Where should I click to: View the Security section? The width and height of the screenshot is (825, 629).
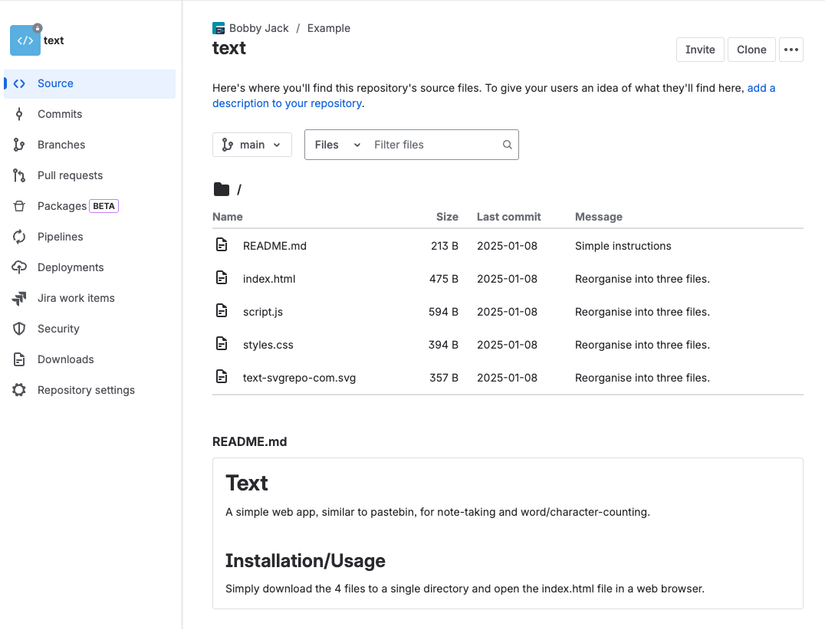[x=59, y=329]
